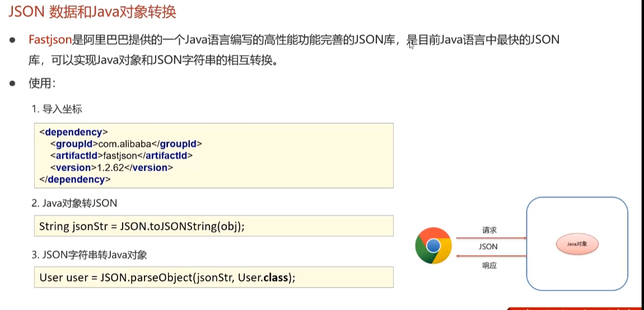Click the closing dependency tag line

(74, 180)
